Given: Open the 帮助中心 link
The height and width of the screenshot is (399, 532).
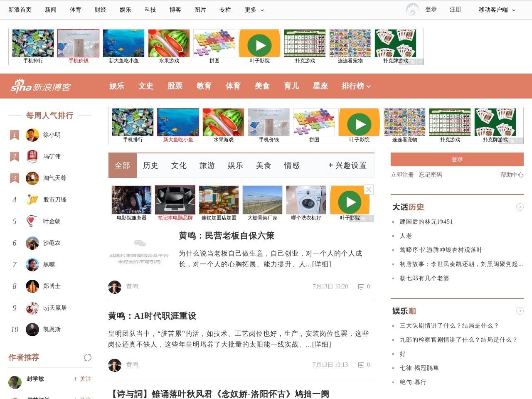Looking at the screenshot, I should pyautogui.click(x=512, y=175).
